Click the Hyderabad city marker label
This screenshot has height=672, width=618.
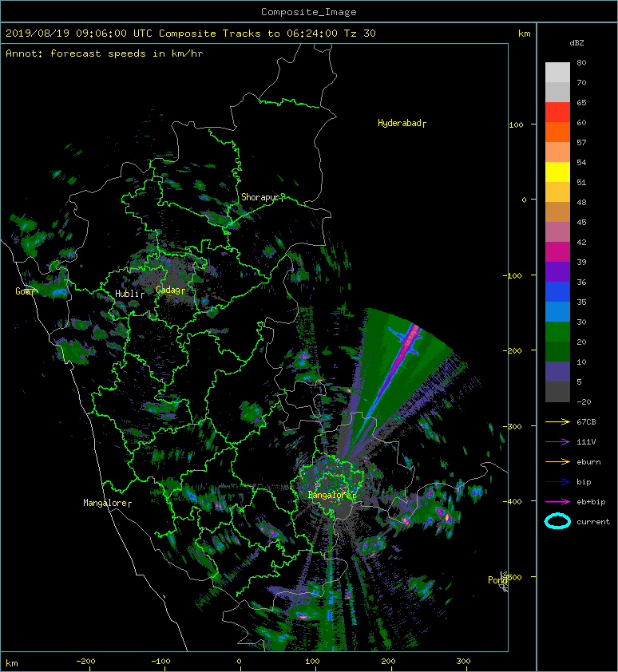click(x=402, y=124)
